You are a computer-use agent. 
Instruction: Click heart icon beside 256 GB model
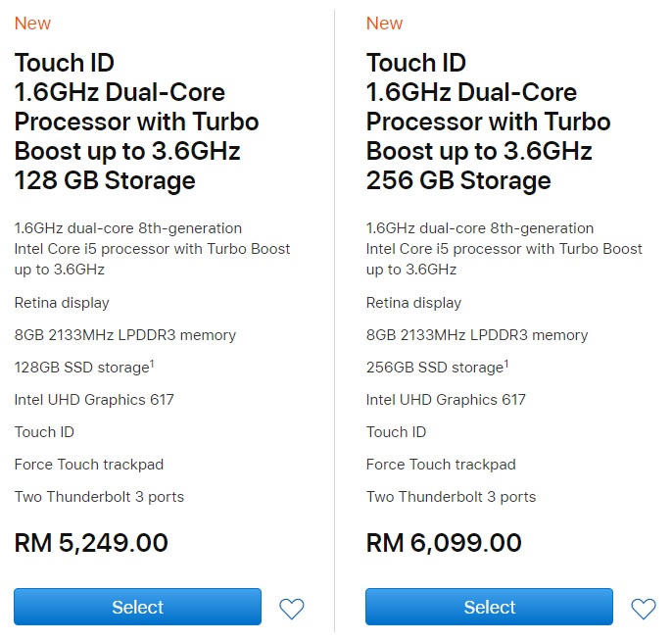click(x=644, y=609)
